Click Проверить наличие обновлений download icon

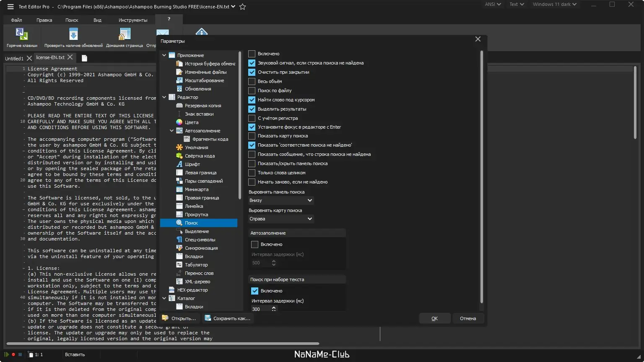pos(73,34)
